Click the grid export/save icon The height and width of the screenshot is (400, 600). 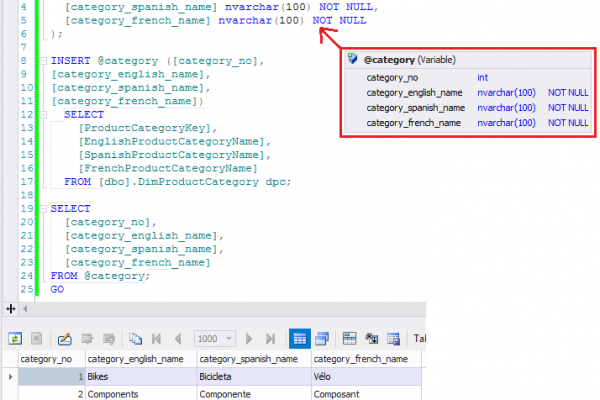[393, 339]
